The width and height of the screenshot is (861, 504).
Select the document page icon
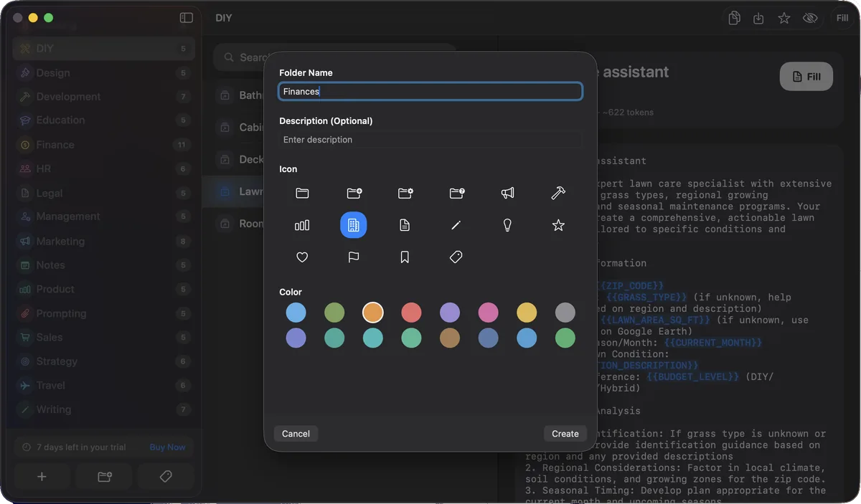(405, 225)
